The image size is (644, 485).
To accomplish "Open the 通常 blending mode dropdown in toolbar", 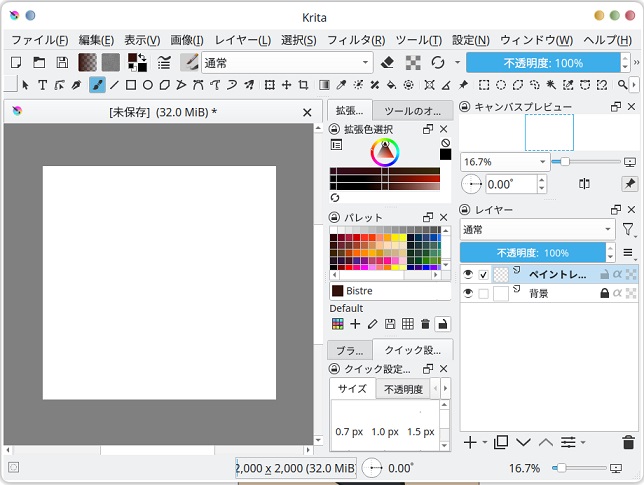I will tap(286, 62).
